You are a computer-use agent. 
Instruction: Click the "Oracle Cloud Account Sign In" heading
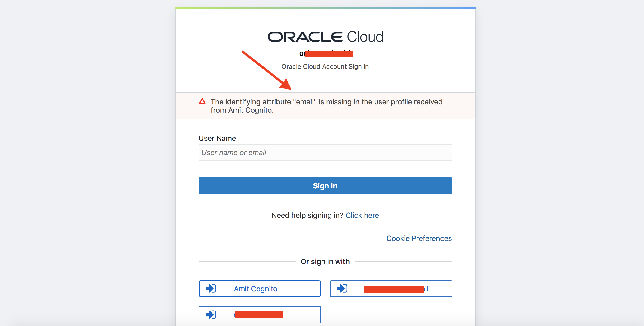point(325,67)
